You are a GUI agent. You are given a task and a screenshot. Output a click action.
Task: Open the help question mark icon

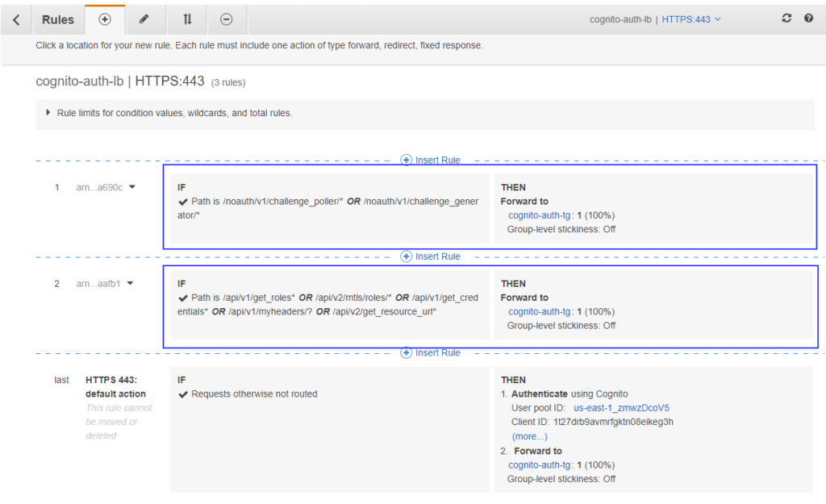tap(808, 19)
